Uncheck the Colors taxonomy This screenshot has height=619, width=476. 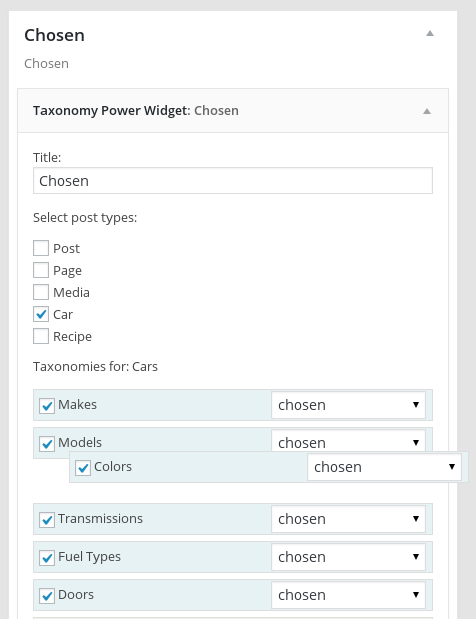coord(83,468)
